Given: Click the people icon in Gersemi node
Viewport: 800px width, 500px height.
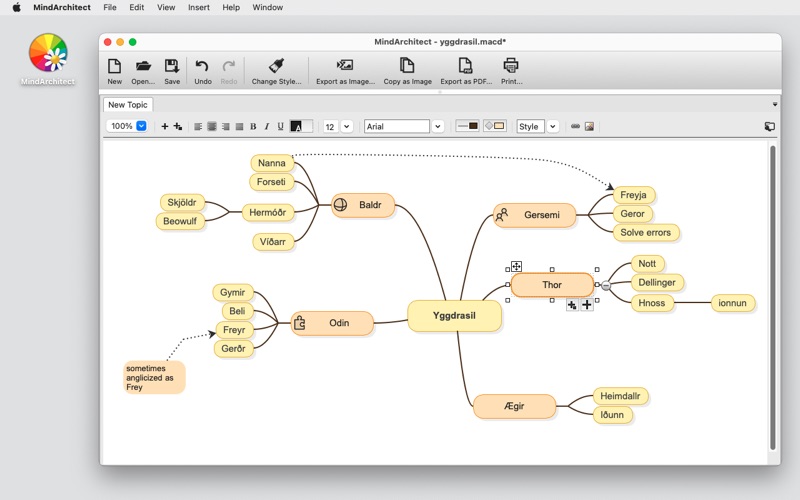Looking at the screenshot, I should 502,215.
